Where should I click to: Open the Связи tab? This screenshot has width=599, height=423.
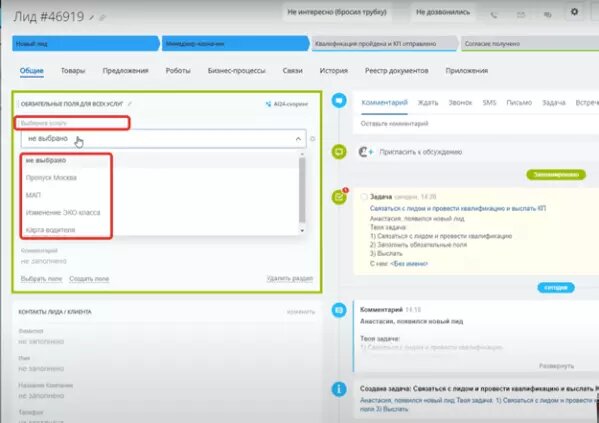pos(293,71)
